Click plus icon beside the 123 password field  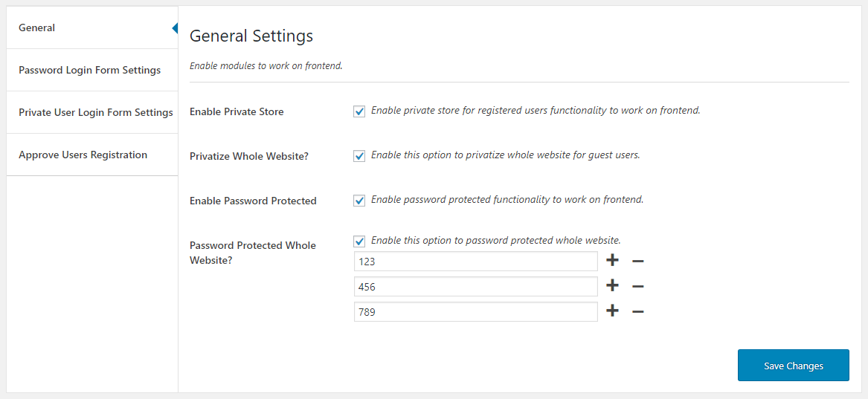click(x=612, y=261)
